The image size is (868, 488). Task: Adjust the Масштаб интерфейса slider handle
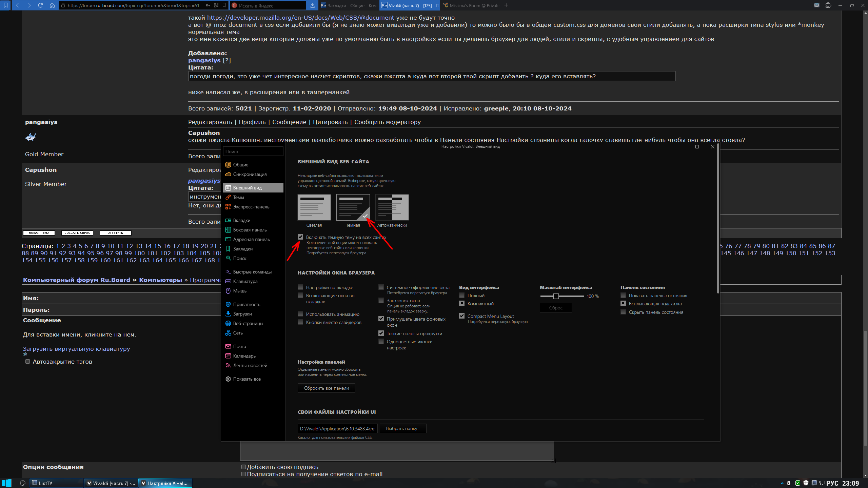[556, 296]
